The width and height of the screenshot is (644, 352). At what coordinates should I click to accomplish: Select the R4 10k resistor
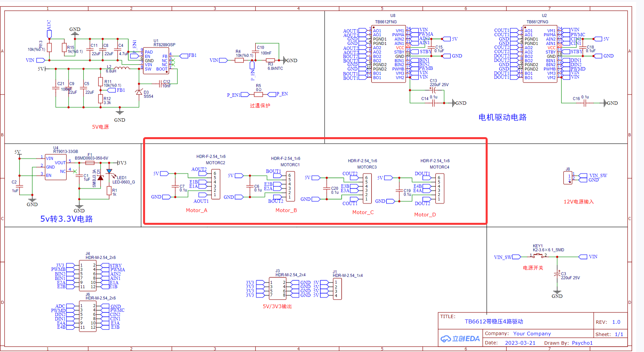click(x=239, y=60)
